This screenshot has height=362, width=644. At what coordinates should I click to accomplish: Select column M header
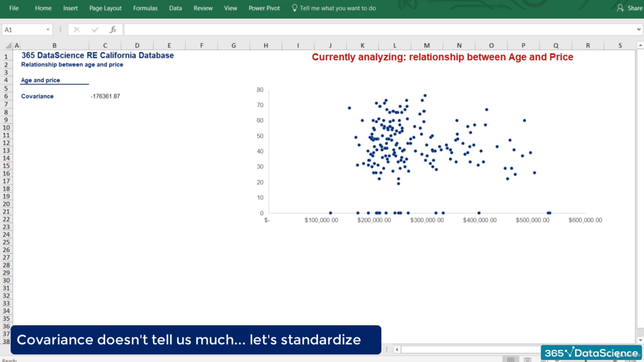(427, 46)
